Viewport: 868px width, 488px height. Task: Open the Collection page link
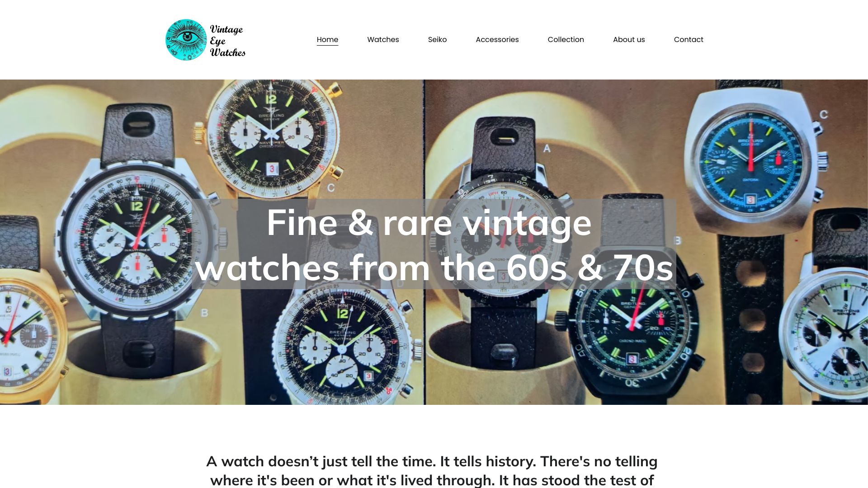point(566,40)
